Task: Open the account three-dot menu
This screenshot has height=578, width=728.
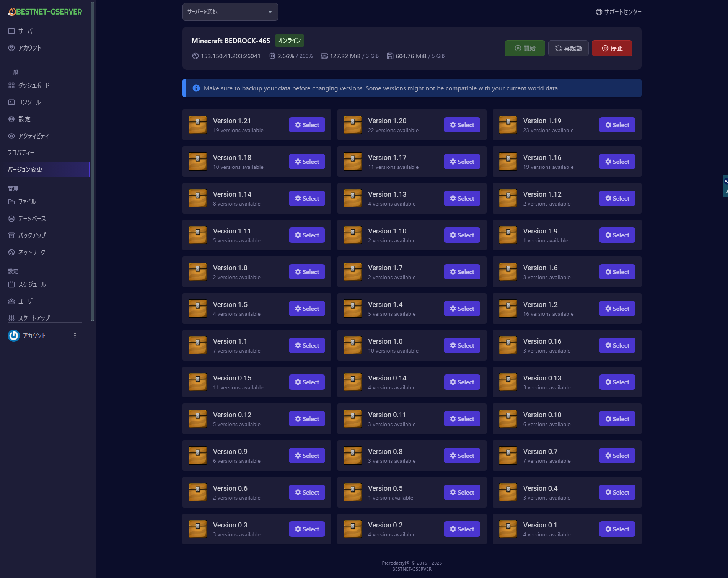Action: point(75,336)
